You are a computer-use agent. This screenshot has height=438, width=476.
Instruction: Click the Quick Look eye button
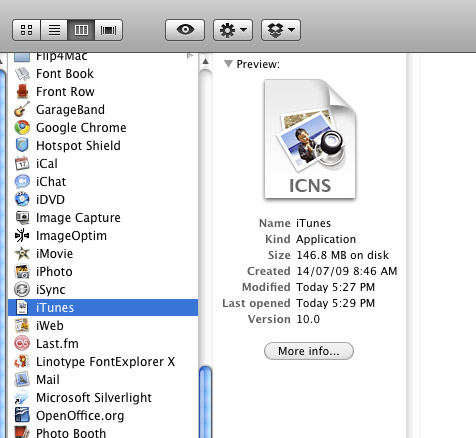tap(185, 30)
